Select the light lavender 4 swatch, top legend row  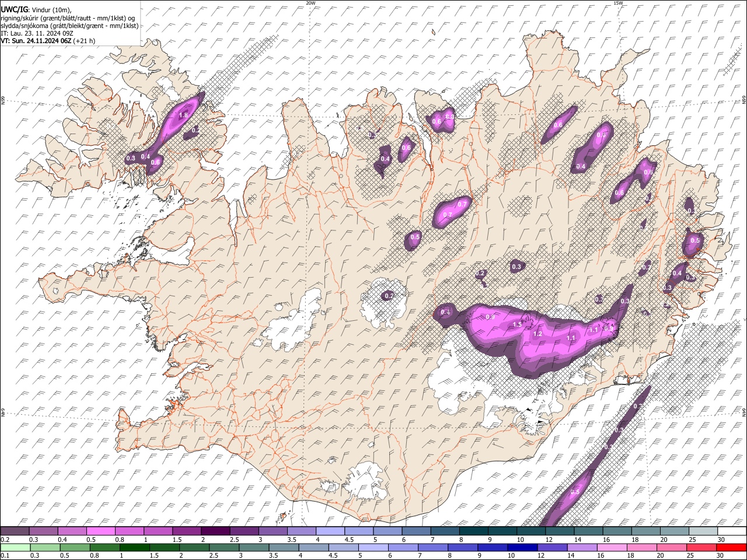click(330, 531)
